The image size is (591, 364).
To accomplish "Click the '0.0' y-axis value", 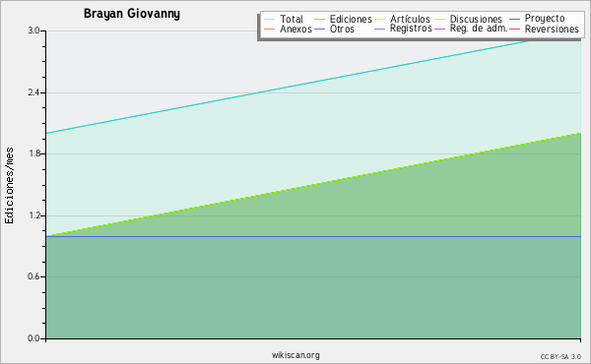I will [33, 338].
